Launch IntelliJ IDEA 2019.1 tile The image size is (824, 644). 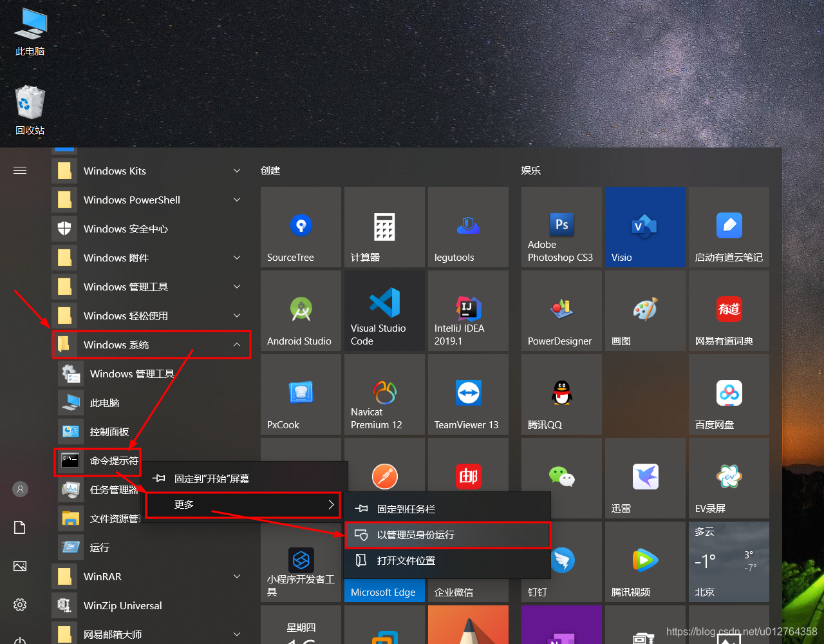[468, 310]
